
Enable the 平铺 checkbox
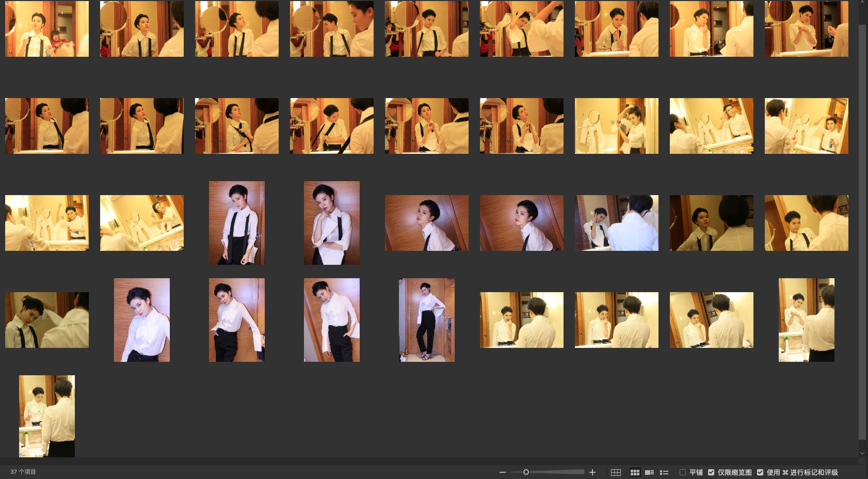coord(683,472)
